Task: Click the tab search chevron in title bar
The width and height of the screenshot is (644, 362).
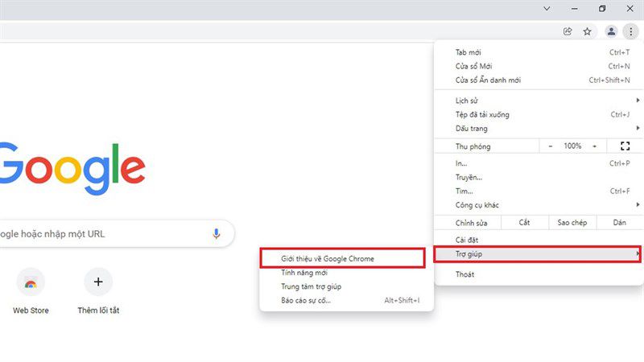Action: tap(547, 9)
